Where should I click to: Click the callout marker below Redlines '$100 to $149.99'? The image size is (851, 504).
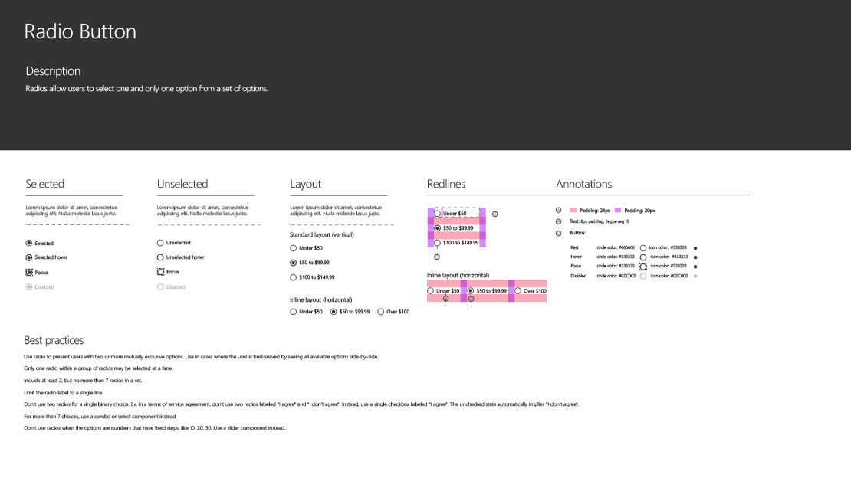[x=437, y=257]
